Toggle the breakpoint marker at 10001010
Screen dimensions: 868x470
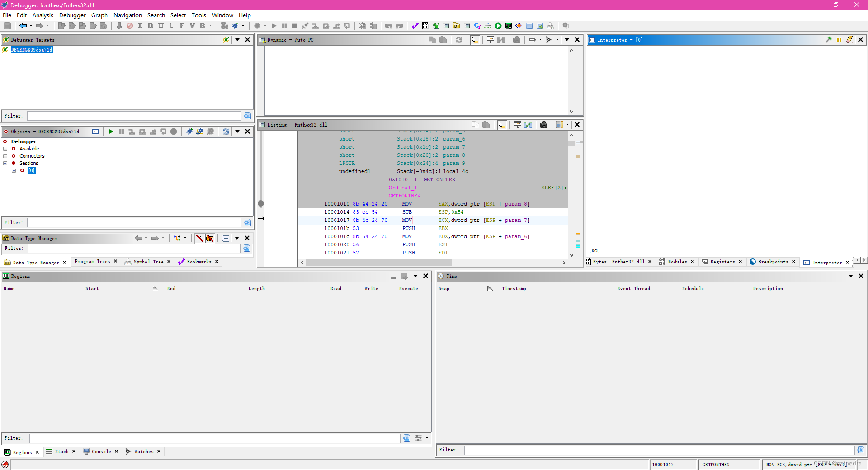(261, 204)
